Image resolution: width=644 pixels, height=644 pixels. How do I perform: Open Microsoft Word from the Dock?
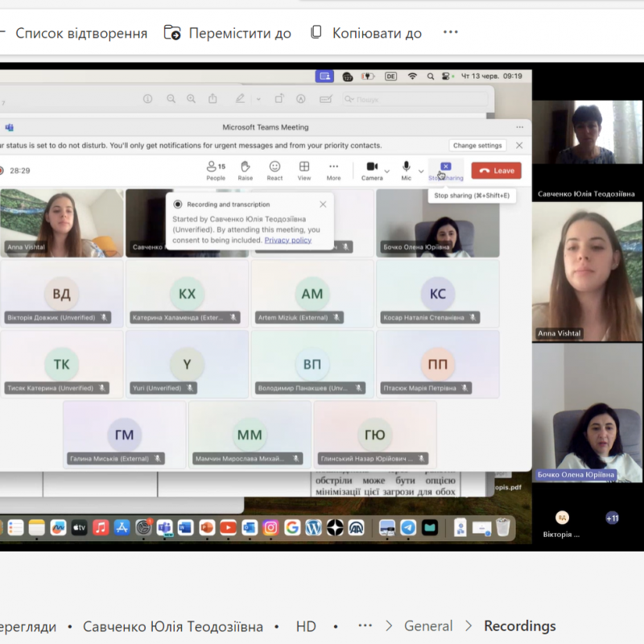186,528
